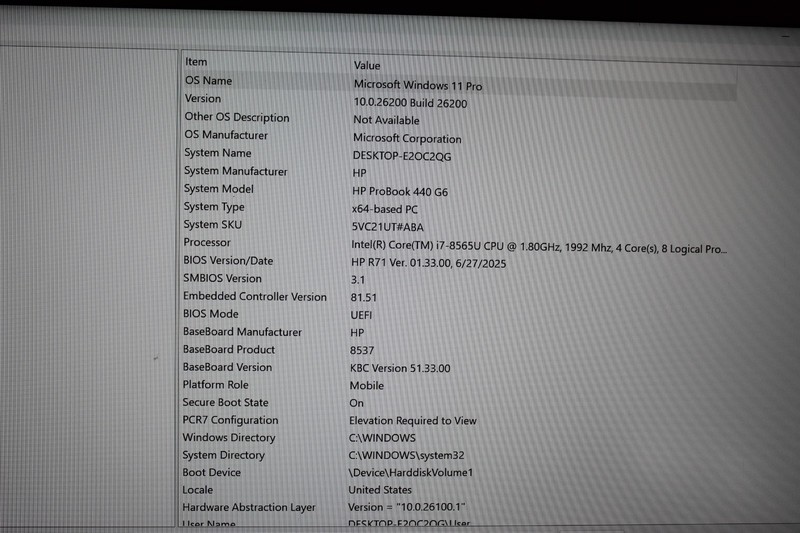Select the SMBIOS Version row label
The width and height of the screenshot is (800, 533).
click(x=222, y=278)
